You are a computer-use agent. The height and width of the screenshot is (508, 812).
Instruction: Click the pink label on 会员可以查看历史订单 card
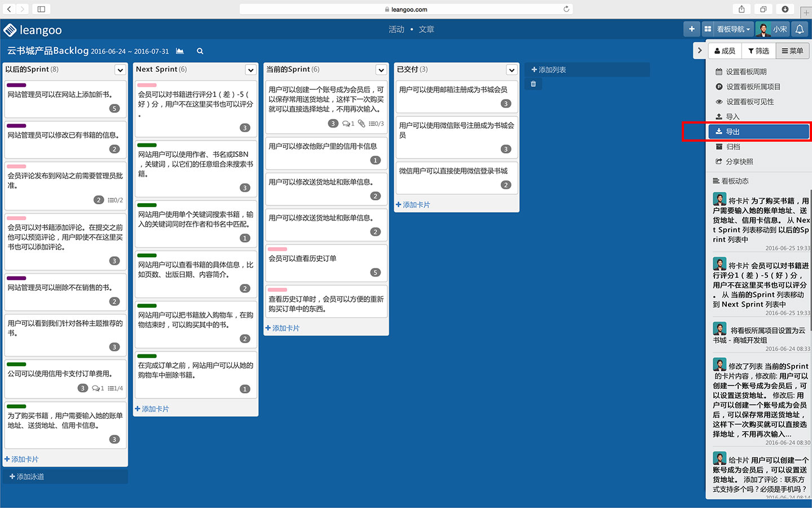(277, 249)
